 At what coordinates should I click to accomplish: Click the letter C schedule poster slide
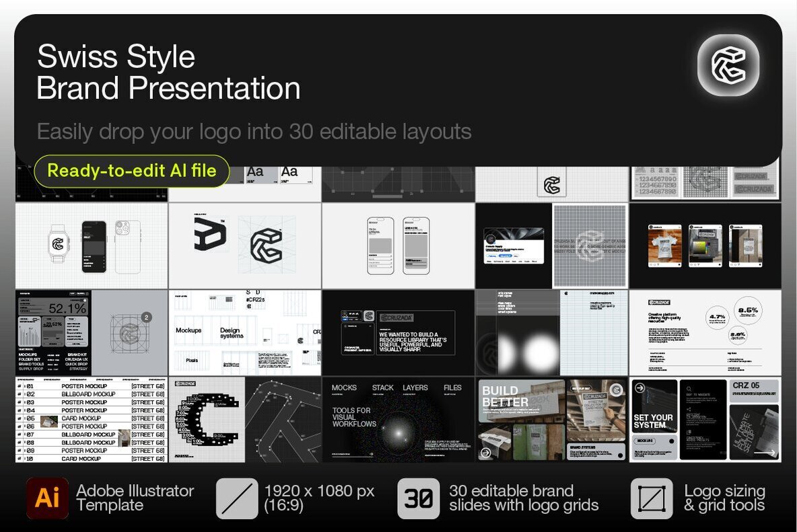coord(209,419)
